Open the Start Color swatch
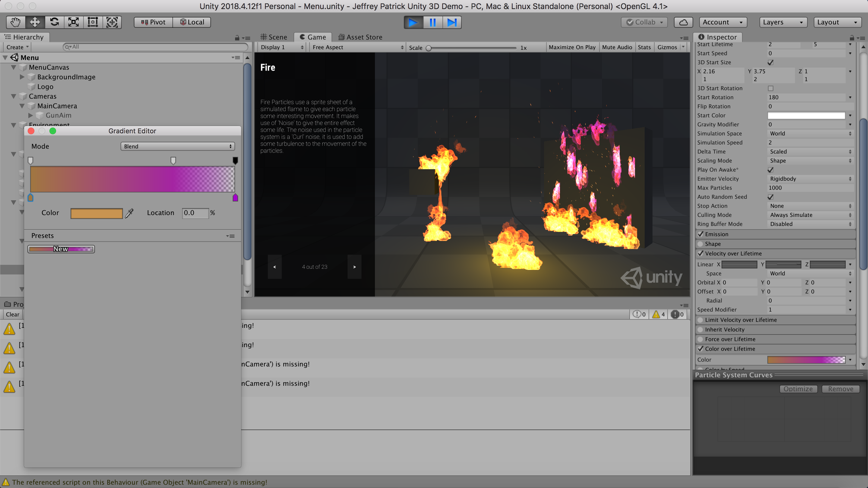The height and width of the screenshot is (488, 868). 806,116
